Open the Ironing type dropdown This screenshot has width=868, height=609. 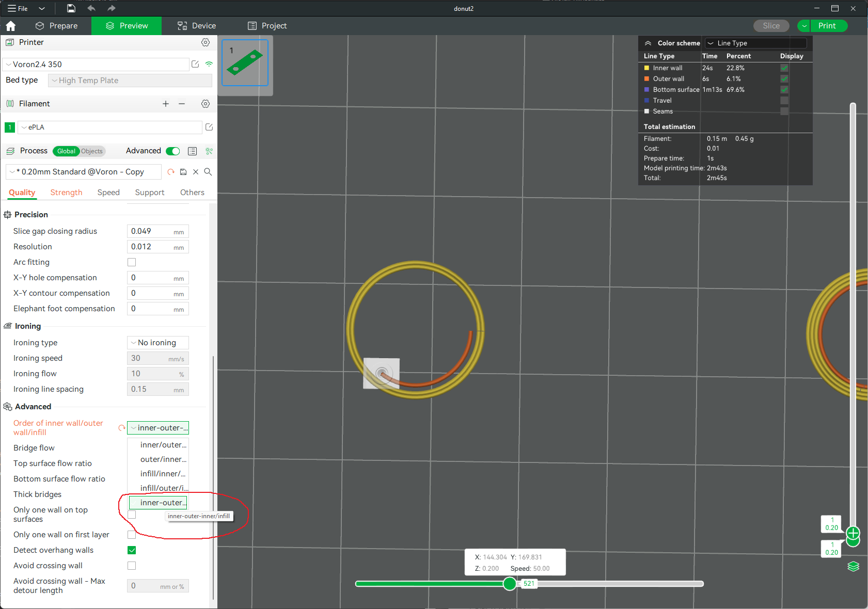coord(157,343)
